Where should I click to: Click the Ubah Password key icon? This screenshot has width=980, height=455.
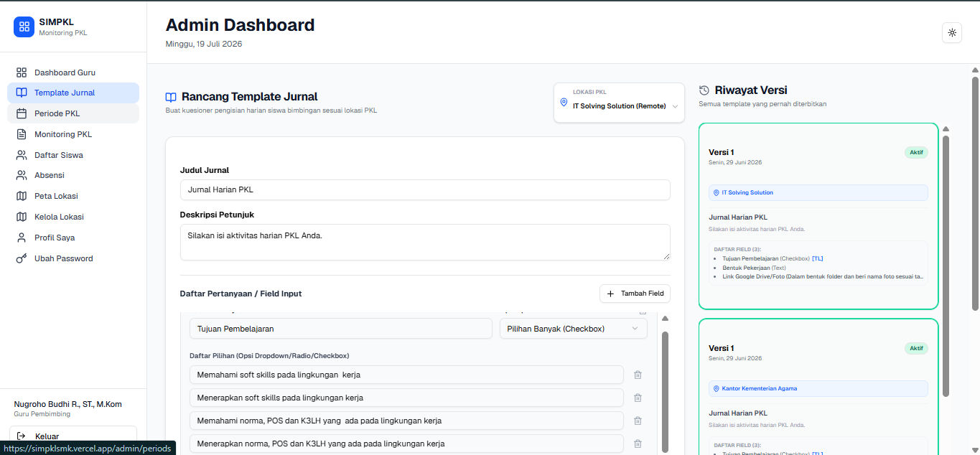pos(22,258)
